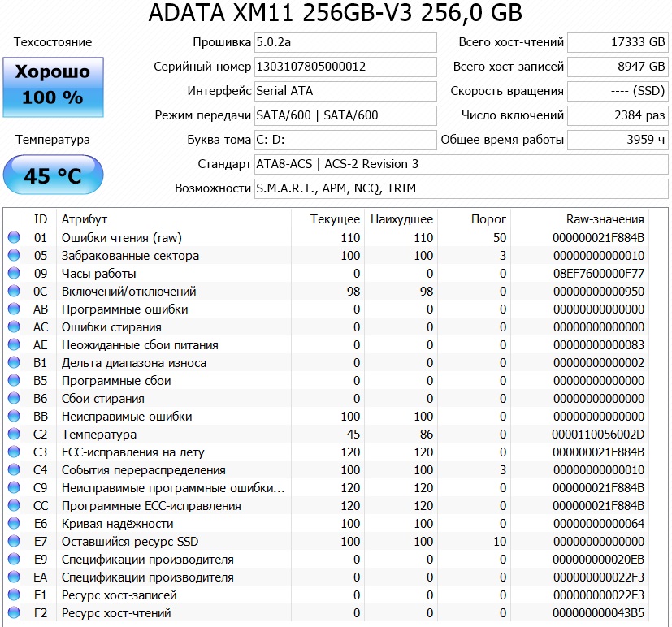672x627 pixels.
Task: Click the blue orb on the Температура attribute row
Action: coord(14,435)
